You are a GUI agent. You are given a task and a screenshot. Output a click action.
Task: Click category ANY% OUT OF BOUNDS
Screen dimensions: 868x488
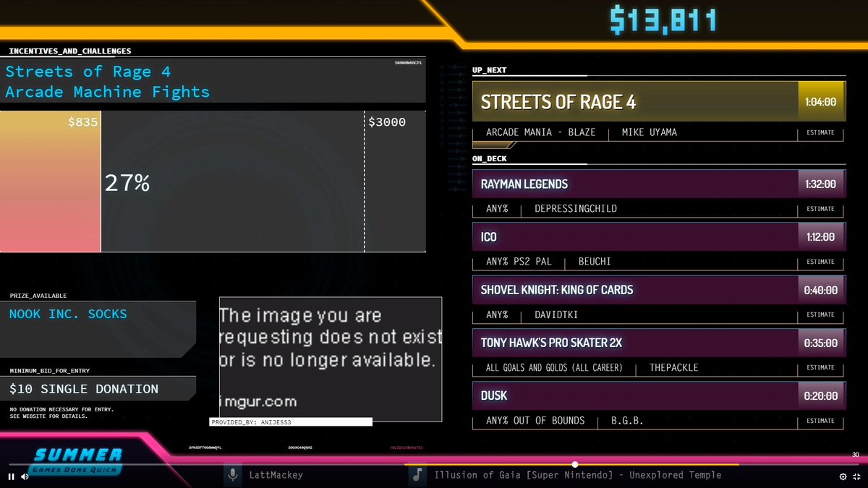(535, 420)
